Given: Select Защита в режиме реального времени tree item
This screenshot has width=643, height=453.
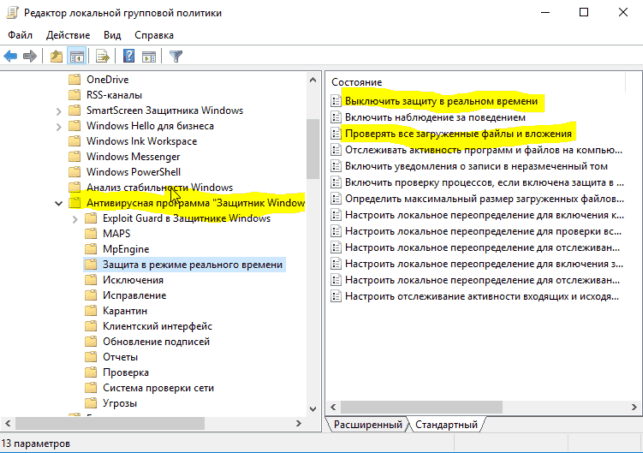Looking at the screenshot, I should [192, 264].
